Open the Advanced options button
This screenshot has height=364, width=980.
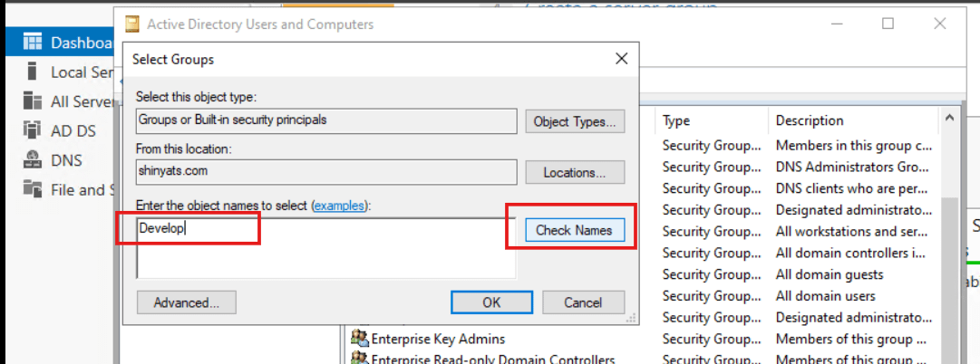[x=186, y=302]
